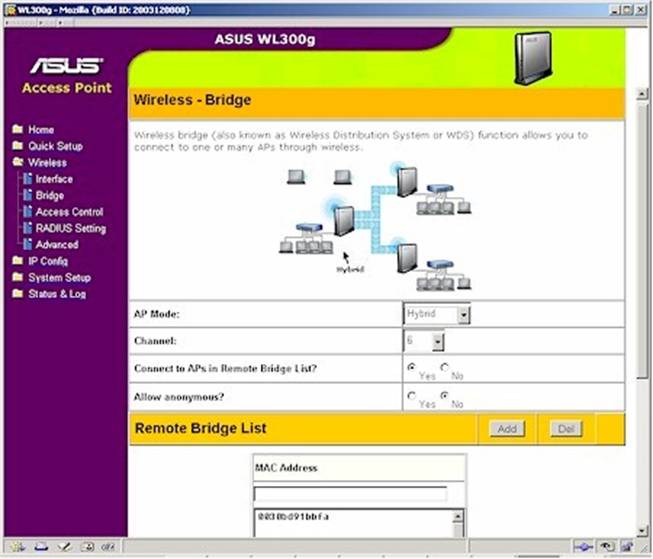The image size is (653, 559).
Task: Select MAC entry 0030bd91bbfa in list
Action: [x=294, y=517]
